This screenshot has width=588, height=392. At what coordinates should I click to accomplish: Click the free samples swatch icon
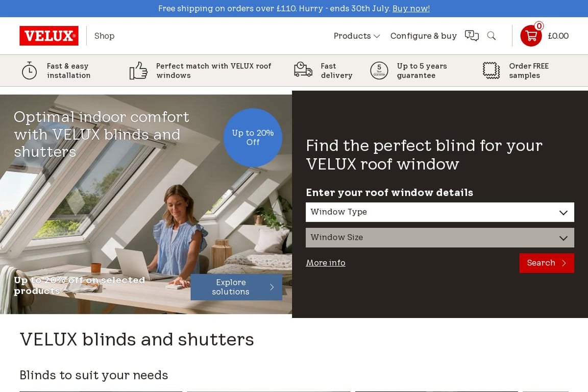[491, 70]
